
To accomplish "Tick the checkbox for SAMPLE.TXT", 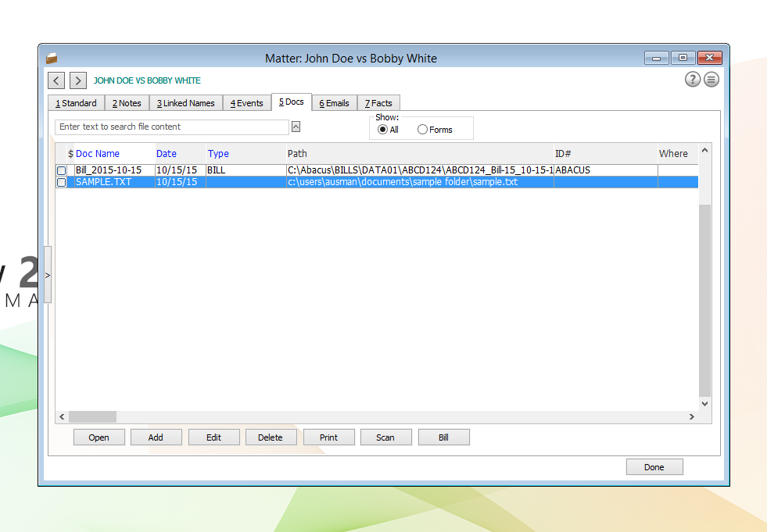I will (x=62, y=182).
